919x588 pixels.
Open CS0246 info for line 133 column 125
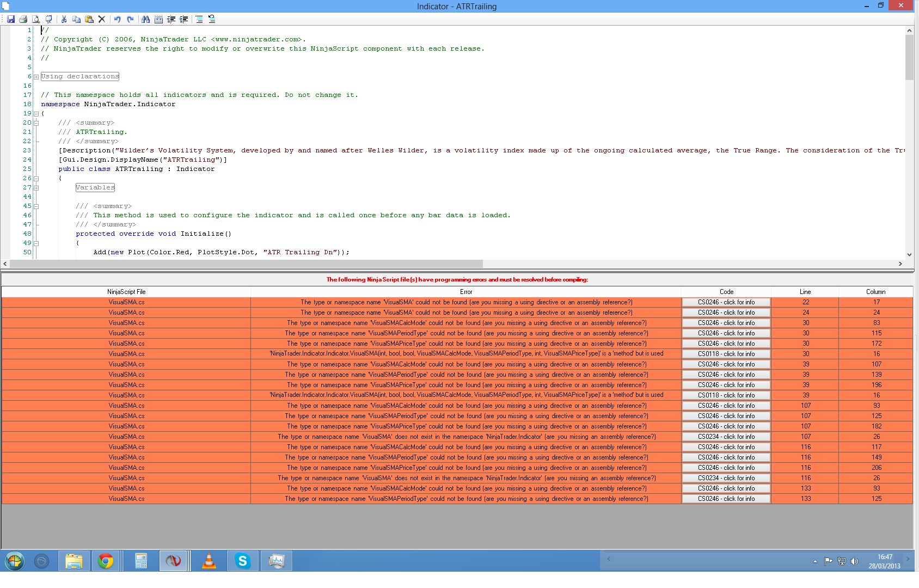pyautogui.click(x=726, y=499)
